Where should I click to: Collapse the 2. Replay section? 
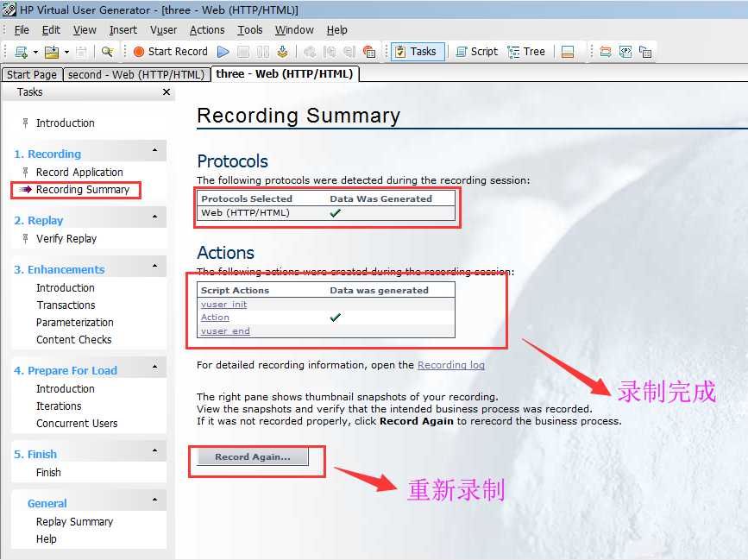(x=154, y=217)
